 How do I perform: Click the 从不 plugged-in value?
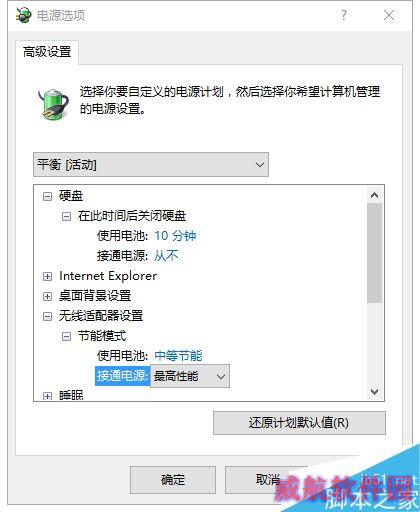tap(166, 256)
